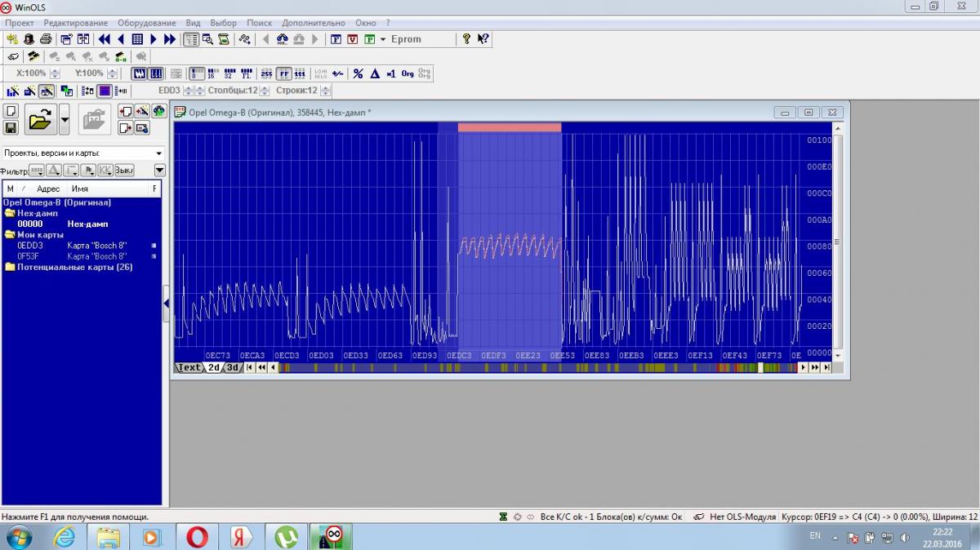The width and height of the screenshot is (980, 550).
Task: Click the percent display icon
Action: pos(358,73)
